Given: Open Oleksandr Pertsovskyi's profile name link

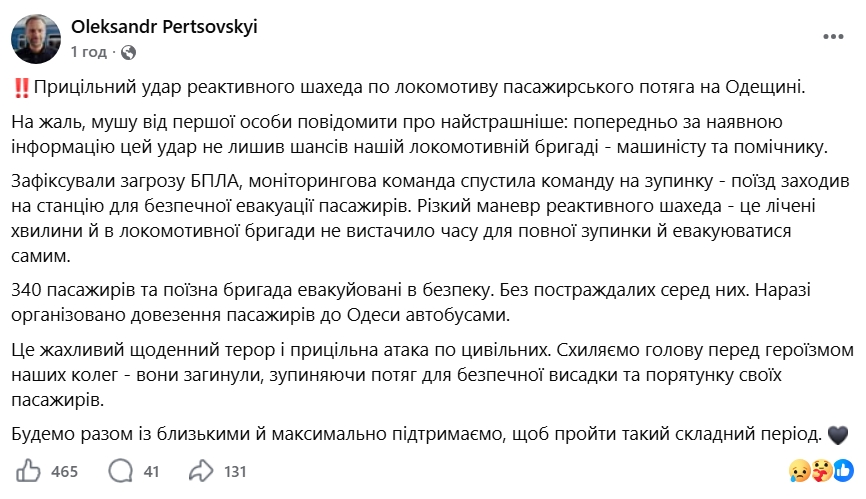Looking at the screenshot, I should tap(164, 26).
